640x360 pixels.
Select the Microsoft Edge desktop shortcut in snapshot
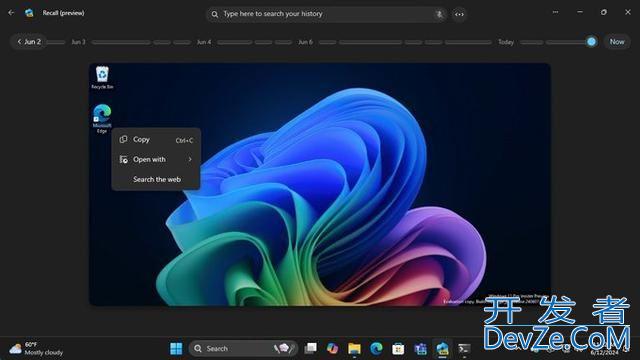102,118
